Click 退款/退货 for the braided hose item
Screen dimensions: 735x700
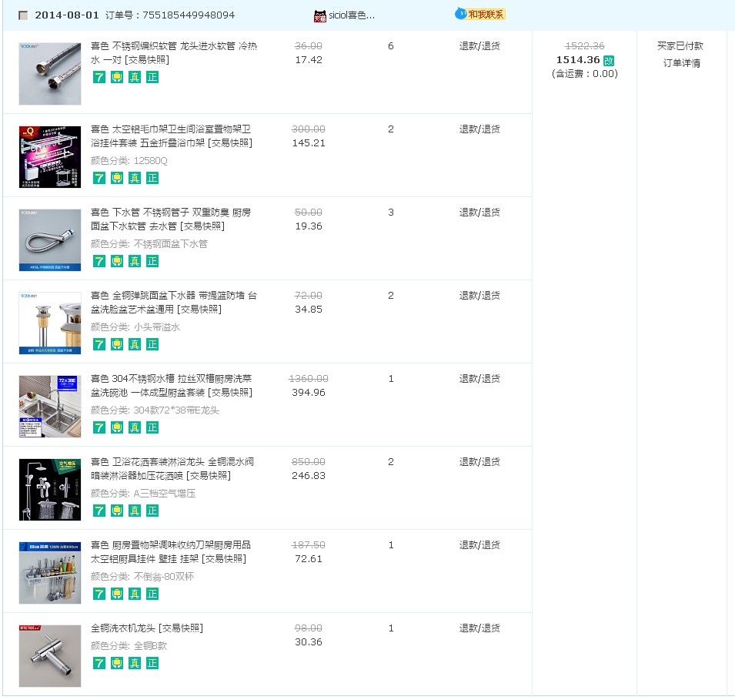point(479,46)
